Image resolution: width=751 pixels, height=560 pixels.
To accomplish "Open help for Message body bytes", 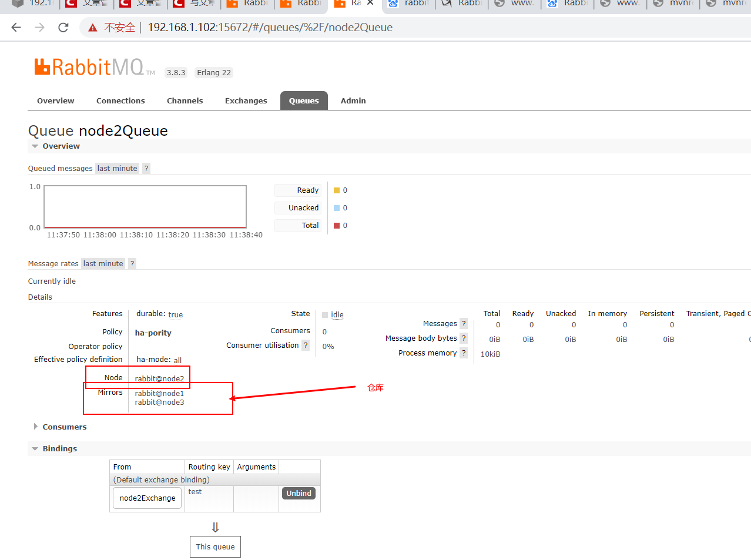I will coord(464,338).
